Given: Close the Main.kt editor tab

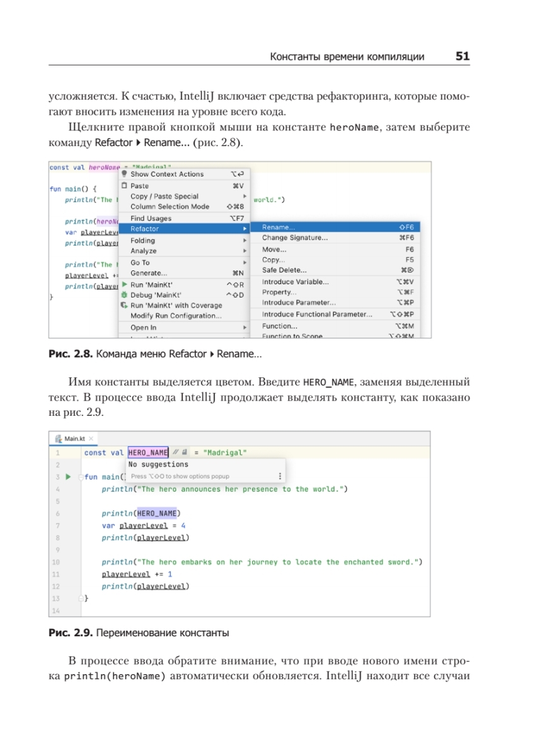Looking at the screenshot, I should point(91,438).
